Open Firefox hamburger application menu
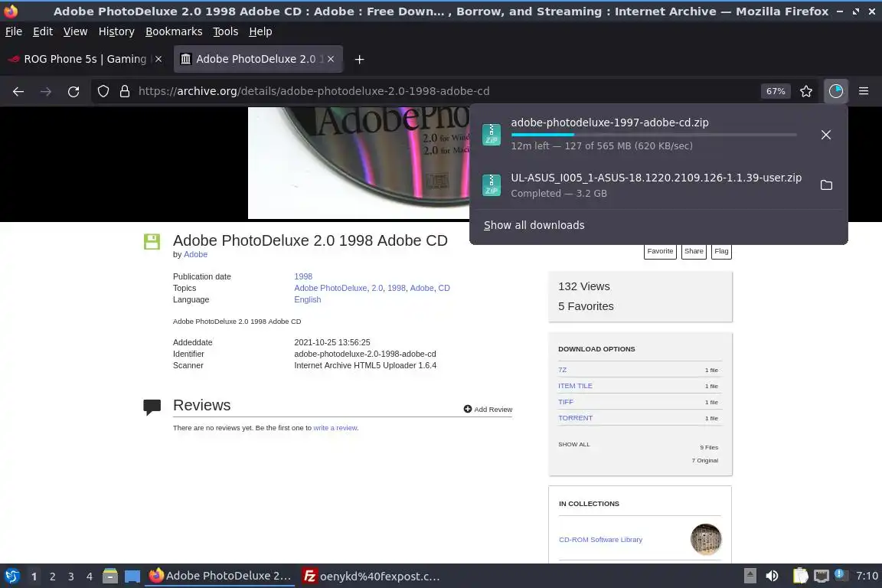Screen dimensions: 882x588 point(864,91)
